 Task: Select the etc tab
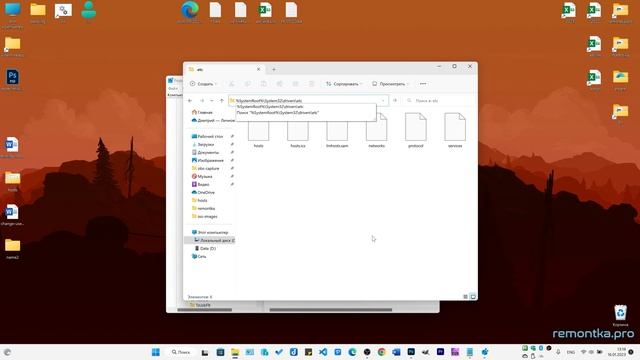click(x=224, y=69)
